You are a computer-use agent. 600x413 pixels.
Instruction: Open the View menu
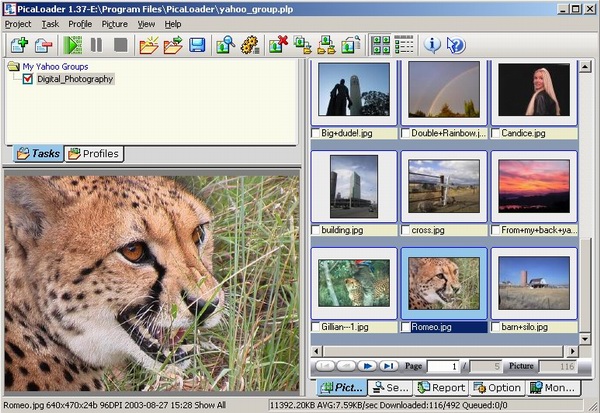(146, 24)
